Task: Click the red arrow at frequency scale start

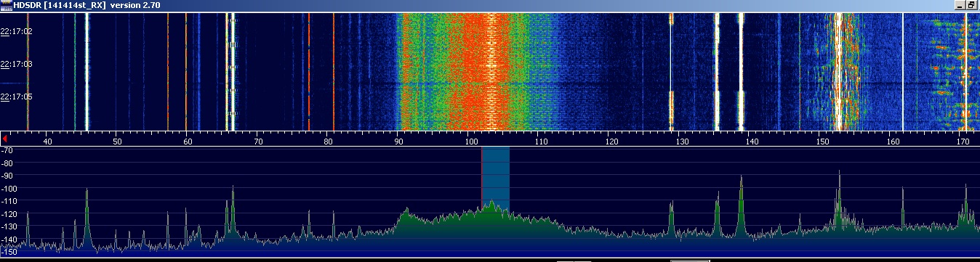Action: click(4, 138)
